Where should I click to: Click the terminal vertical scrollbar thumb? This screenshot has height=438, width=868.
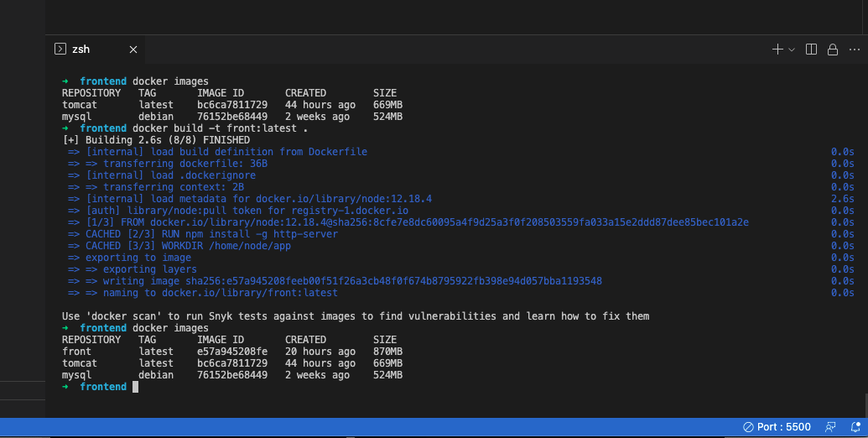point(865,405)
